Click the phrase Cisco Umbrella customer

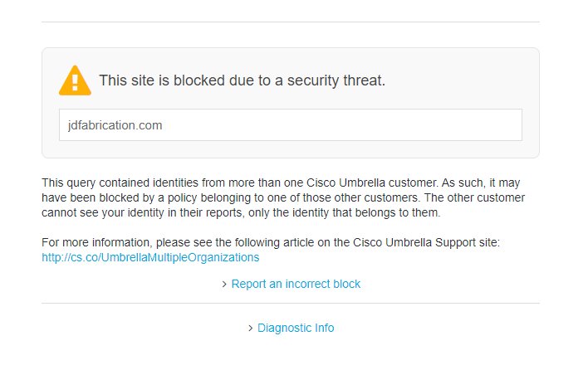(372, 183)
